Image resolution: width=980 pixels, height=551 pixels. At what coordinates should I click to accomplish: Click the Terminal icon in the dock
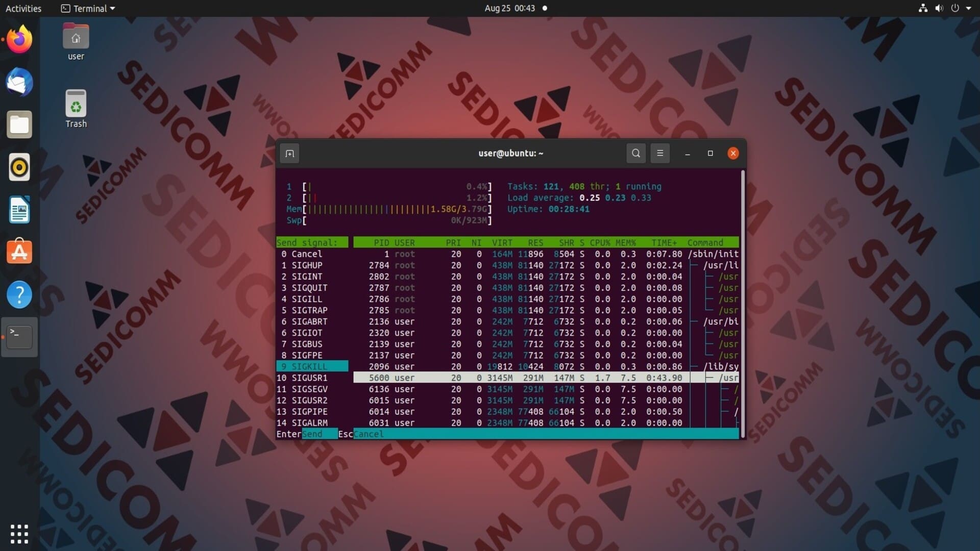click(x=19, y=337)
